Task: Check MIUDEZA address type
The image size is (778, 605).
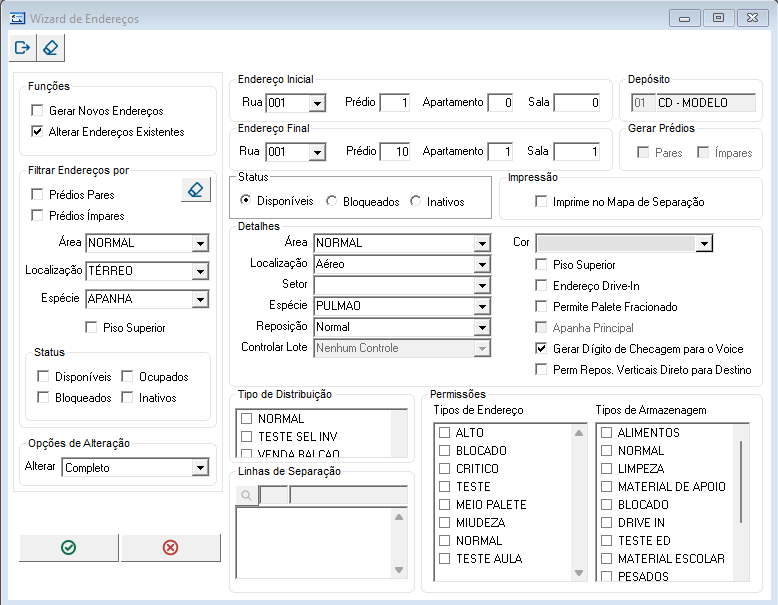Action: [445, 522]
